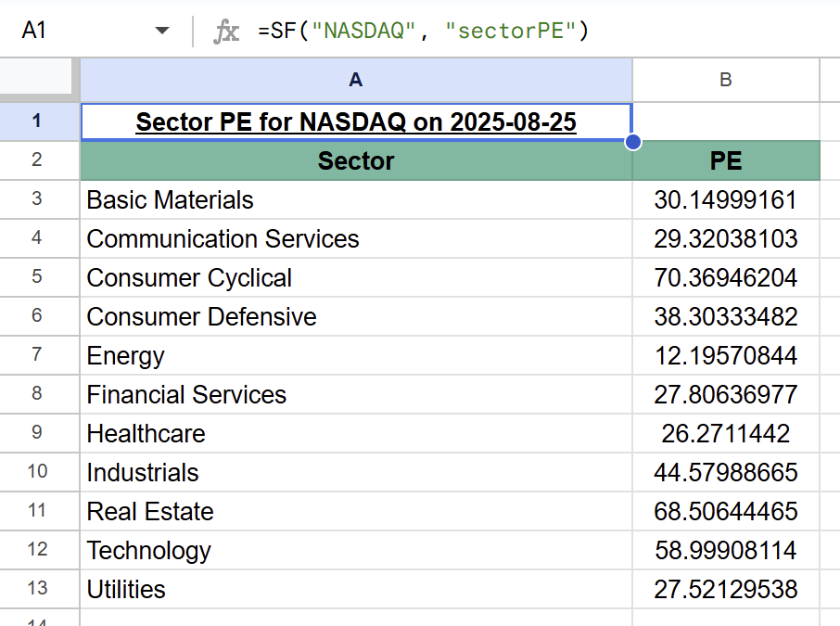Select row 1 by its row header
840x626 pixels.
tap(38, 121)
